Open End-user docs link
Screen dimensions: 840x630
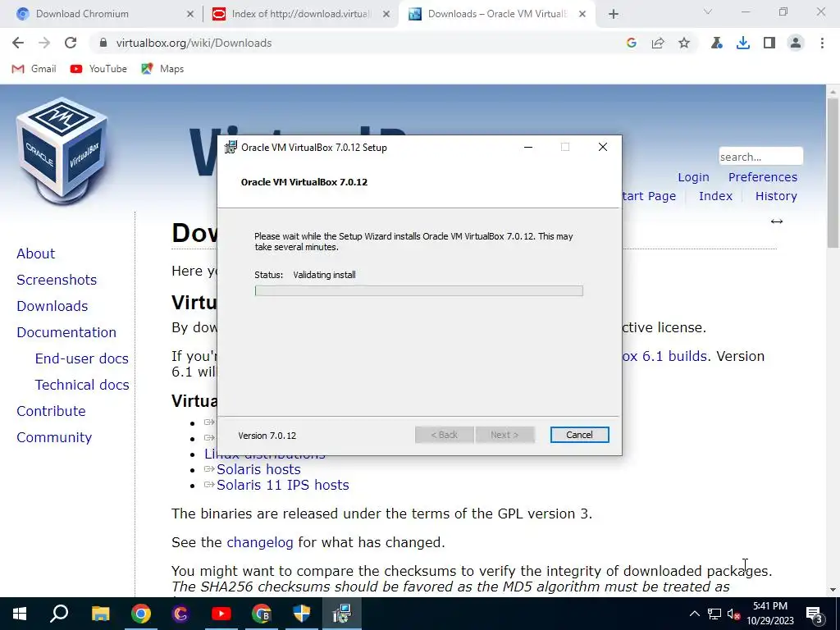81,358
